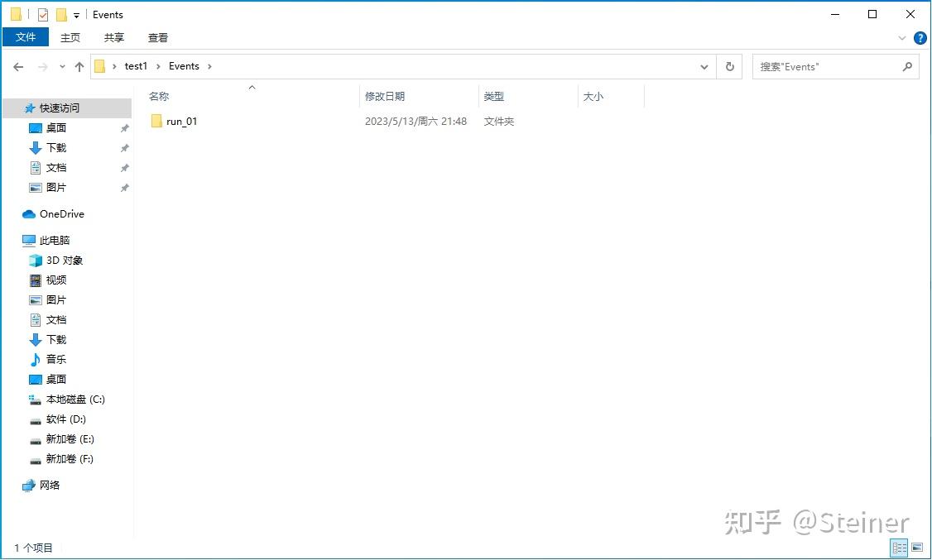Click the refresh icon in address bar
932x560 pixels.
[x=729, y=66]
